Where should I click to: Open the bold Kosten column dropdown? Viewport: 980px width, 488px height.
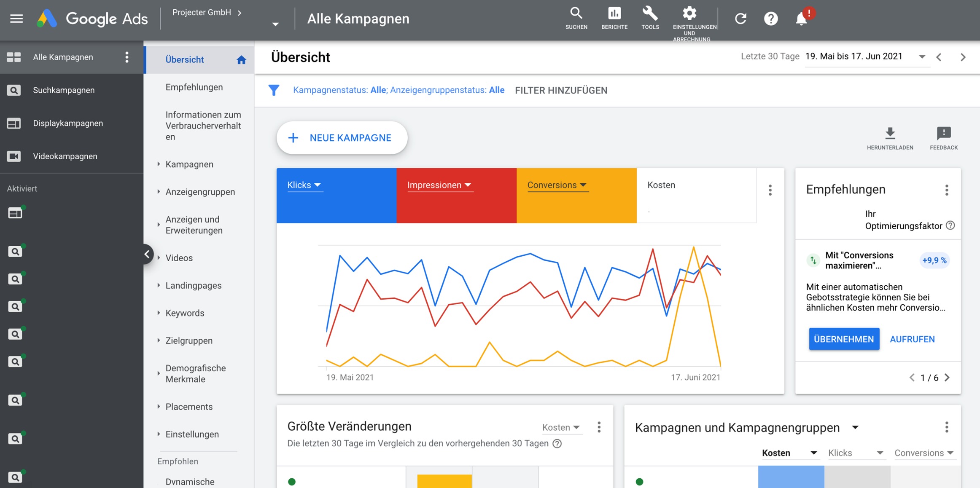point(790,453)
